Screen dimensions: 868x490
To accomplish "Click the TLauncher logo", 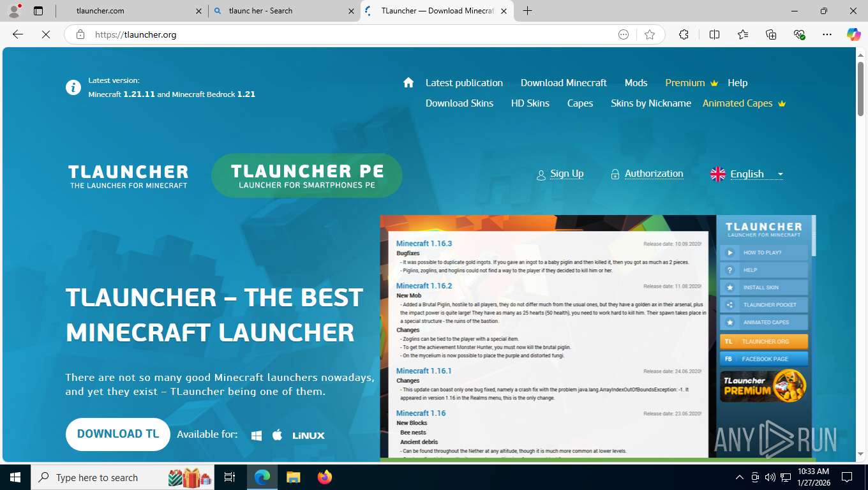I will [x=128, y=176].
